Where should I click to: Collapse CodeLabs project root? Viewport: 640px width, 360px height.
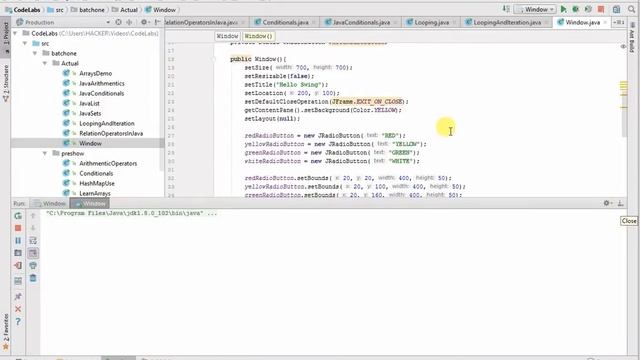(x=16, y=33)
